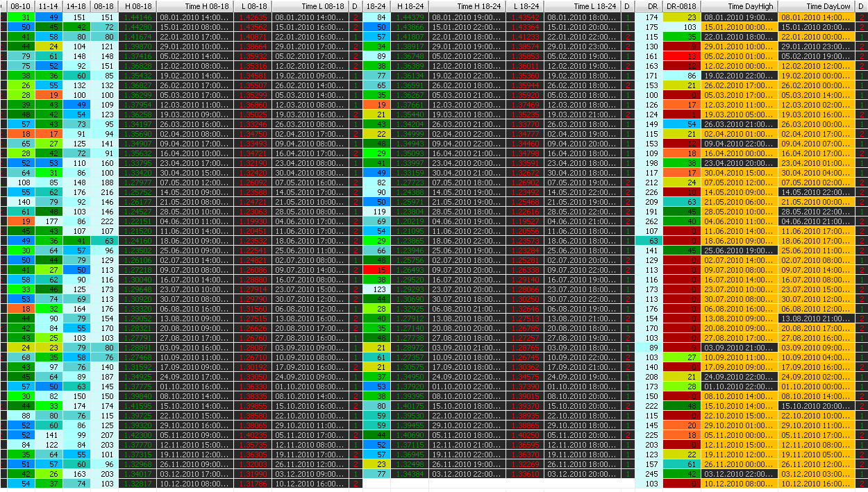Select Time H 08-18 cell 15.01.2010 08:00
The height and width of the screenshot is (492, 868).
tap(194, 26)
